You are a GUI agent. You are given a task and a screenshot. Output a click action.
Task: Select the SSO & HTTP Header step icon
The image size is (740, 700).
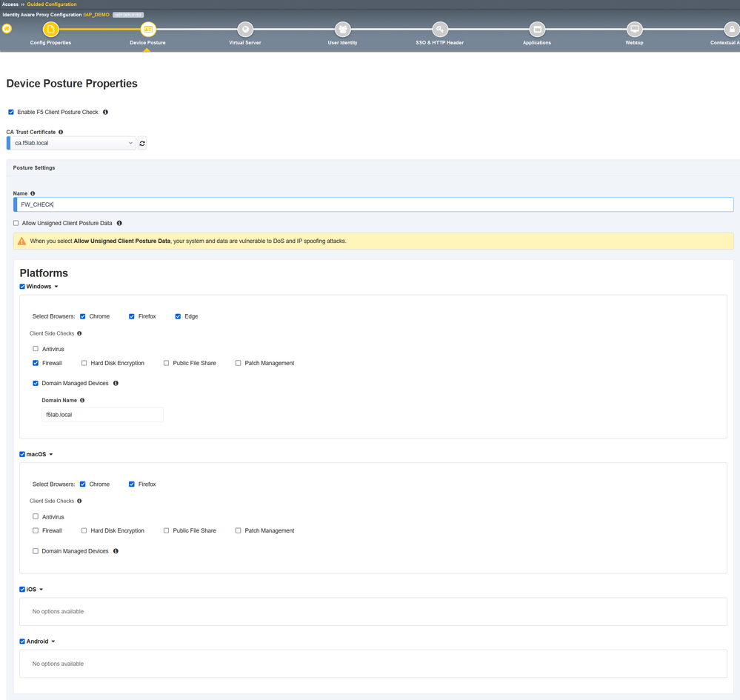pyautogui.click(x=440, y=30)
